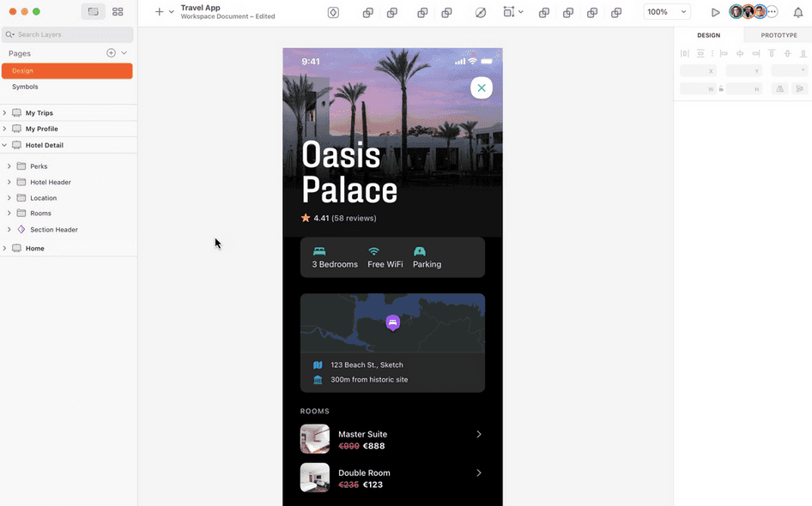Distribute layers horizontally using Inspector icon
Viewport: 812px width, 506px height.
pyautogui.click(x=685, y=53)
